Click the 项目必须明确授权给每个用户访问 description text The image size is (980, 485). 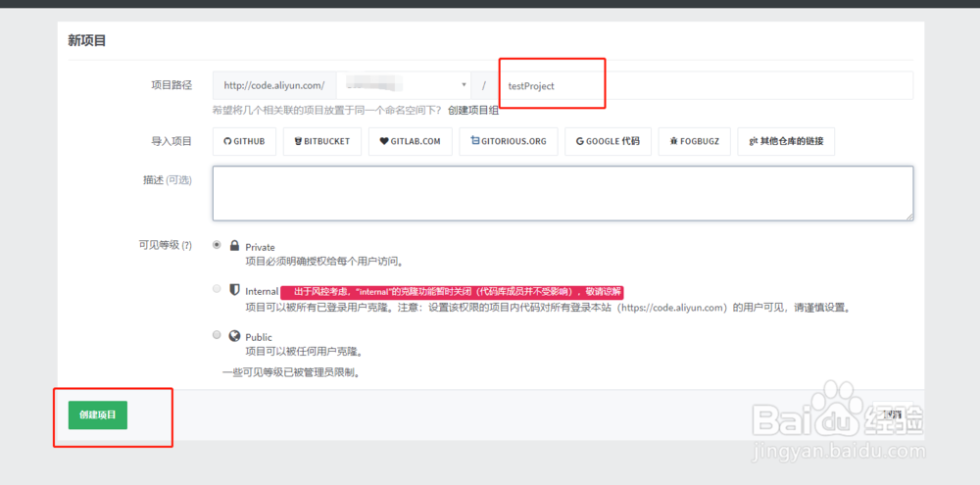coord(323,262)
